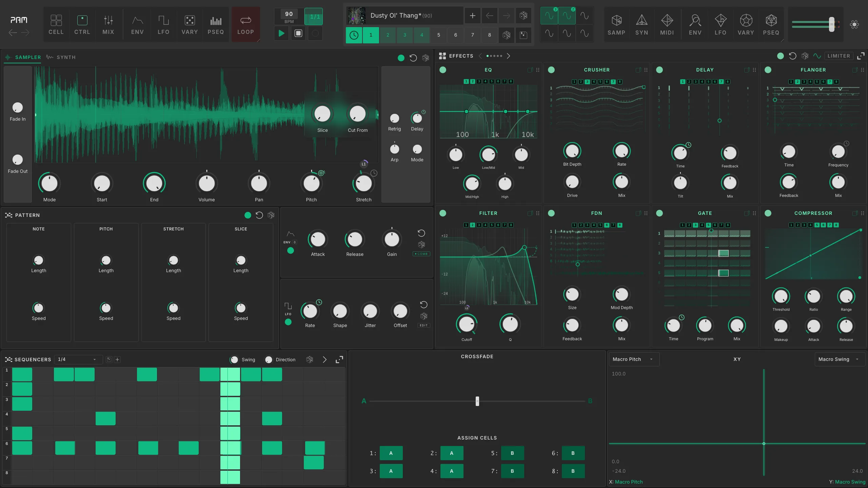Switch to the SAMPLER tab
The width and height of the screenshot is (868, 488).
pyautogui.click(x=23, y=57)
